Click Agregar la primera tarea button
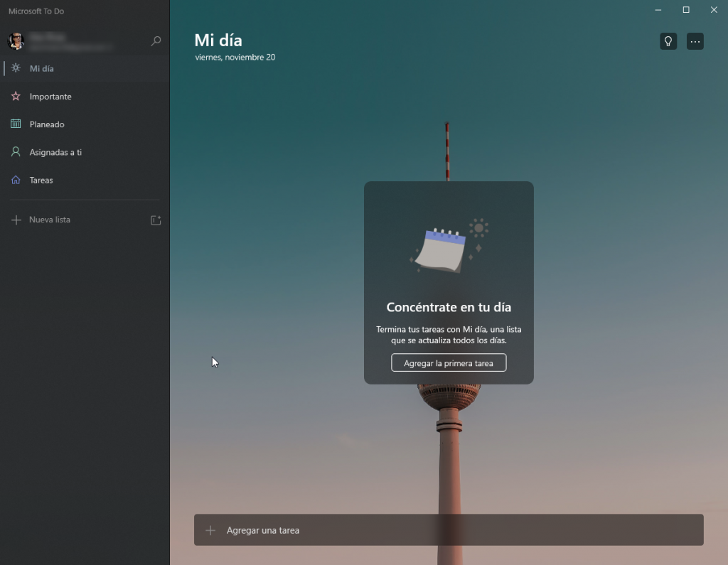The height and width of the screenshot is (565, 728). (x=449, y=362)
